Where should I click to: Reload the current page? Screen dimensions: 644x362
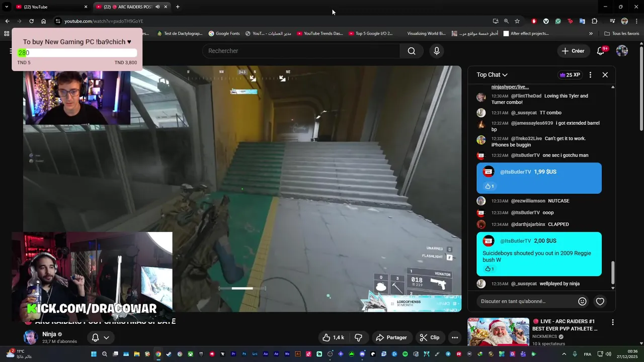point(31,21)
